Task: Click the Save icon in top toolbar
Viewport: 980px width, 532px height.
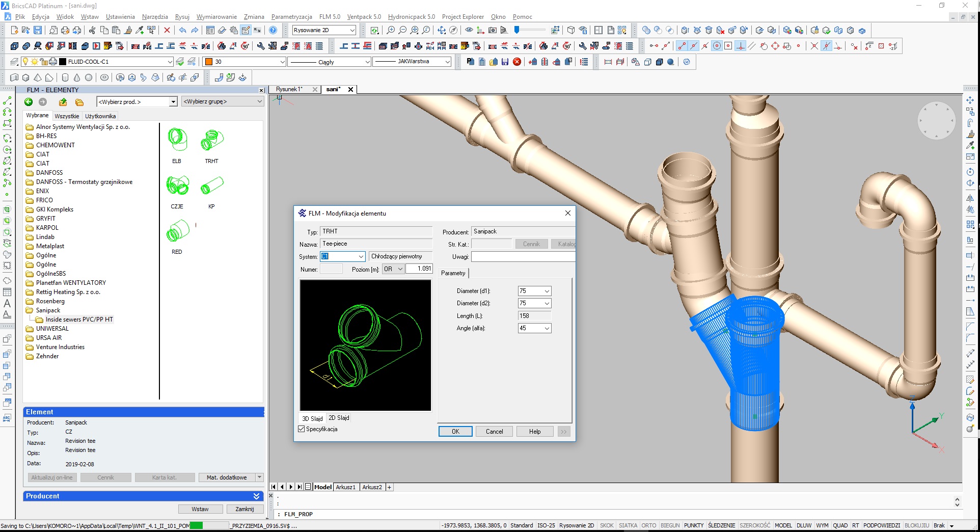Action: click(x=38, y=31)
